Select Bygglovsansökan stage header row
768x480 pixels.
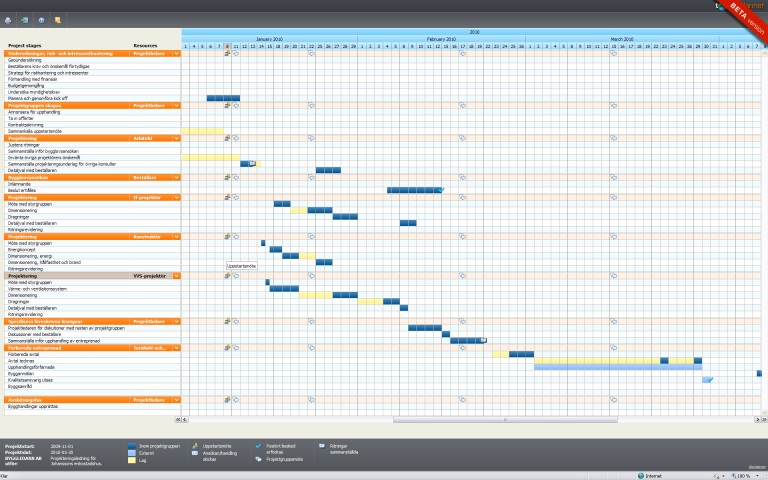coord(93,177)
